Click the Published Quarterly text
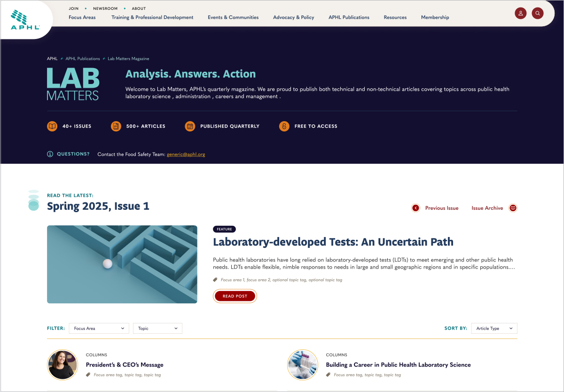564x392 pixels. click(230, 126)
